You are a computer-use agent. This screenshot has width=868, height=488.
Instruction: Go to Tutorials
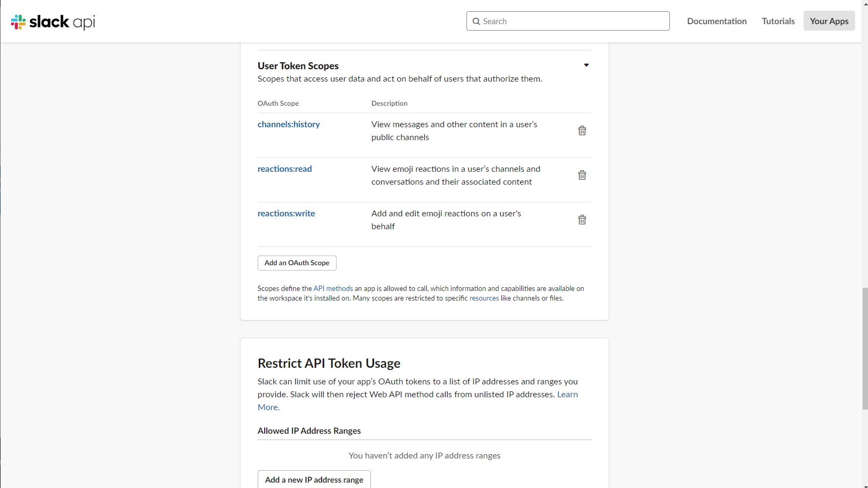[x=778, y=21]
